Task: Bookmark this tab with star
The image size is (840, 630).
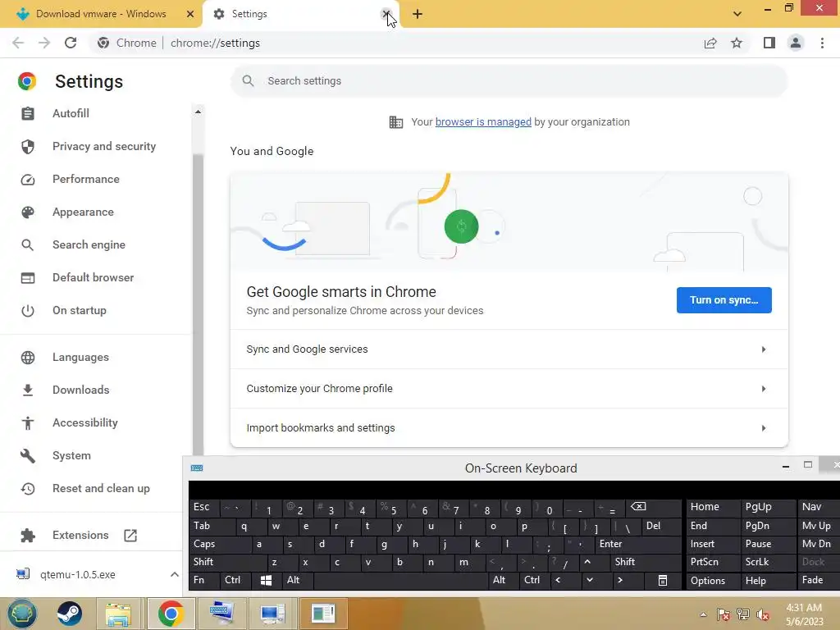Action: click(737, 43)
